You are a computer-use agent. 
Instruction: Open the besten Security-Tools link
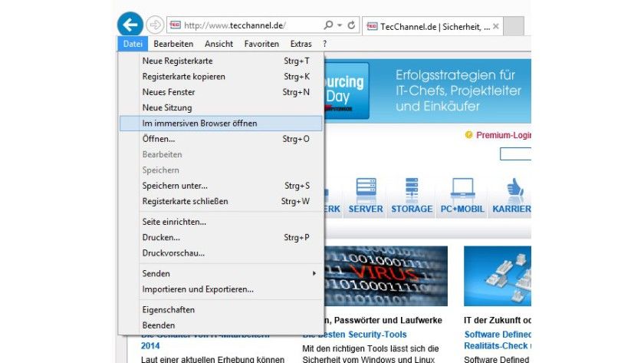point(354,335)
